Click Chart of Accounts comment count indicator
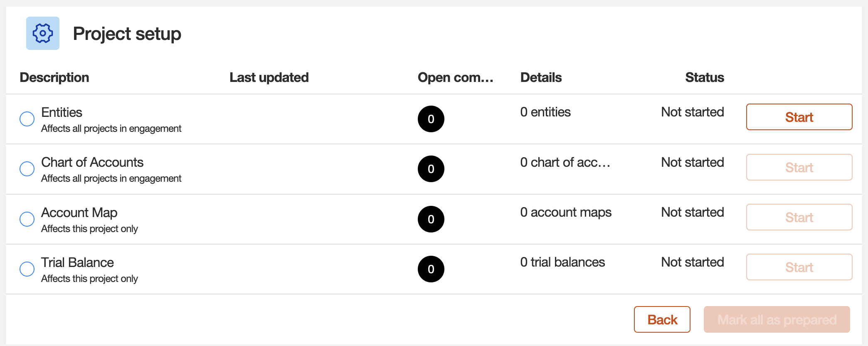The height and width of the screenshot is (346, 868). 431,169
